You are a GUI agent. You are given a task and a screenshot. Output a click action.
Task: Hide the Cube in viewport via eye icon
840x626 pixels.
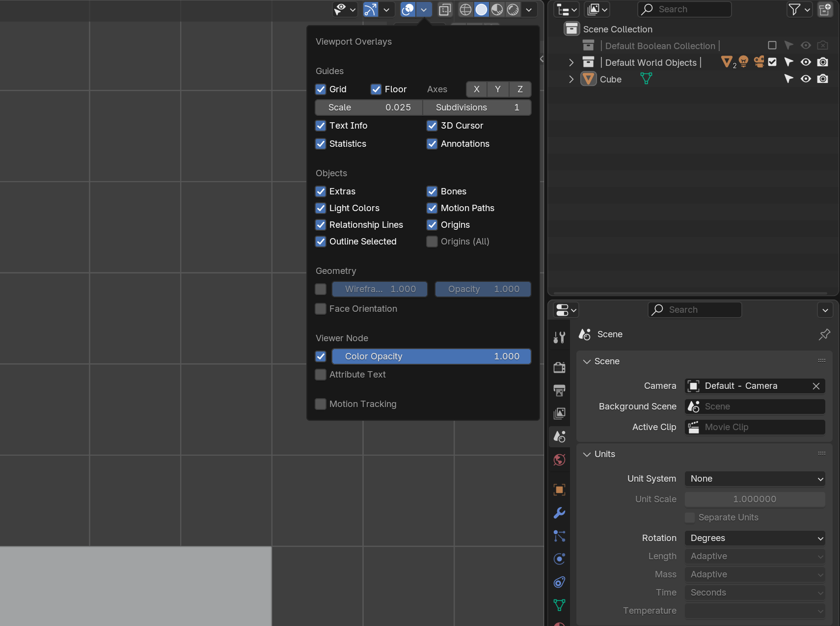pyautogui.click(x=806, y=79)
